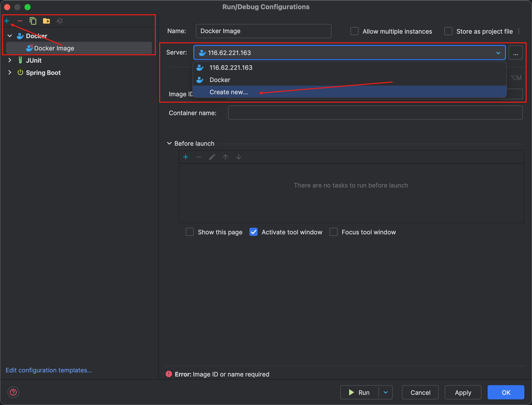Image resolution: width=532 pixels, height=405 pixels.
Task: Remove a before-launch task with the minus icon
Action: 199,157
